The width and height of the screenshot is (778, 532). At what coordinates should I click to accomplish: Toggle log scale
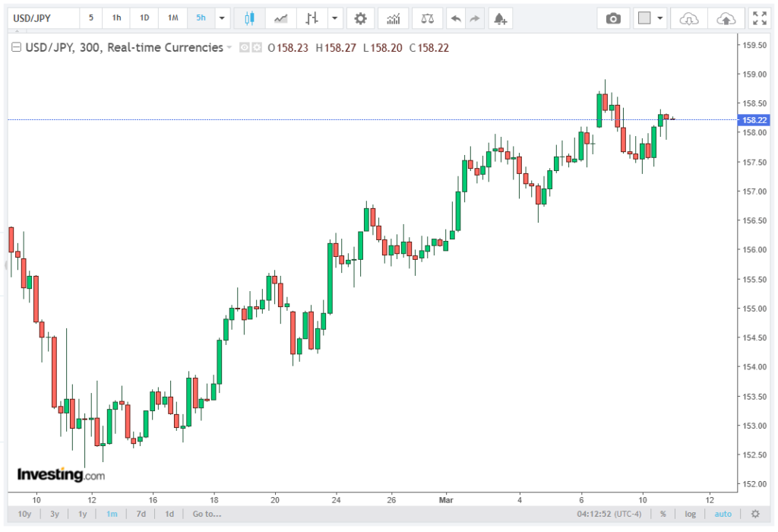click(690, 514)
